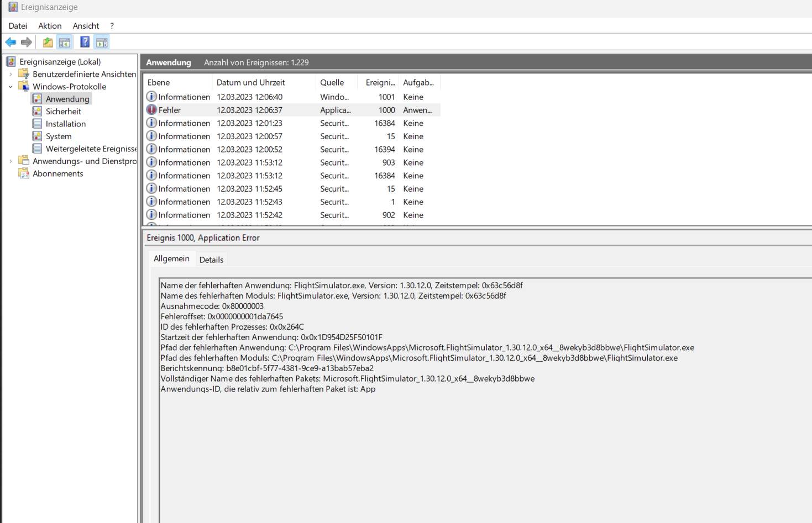The height and width of the screenshot is (523, 812).
Task: Click the Fehleroffset line in details
Action: tap(222, 316)
